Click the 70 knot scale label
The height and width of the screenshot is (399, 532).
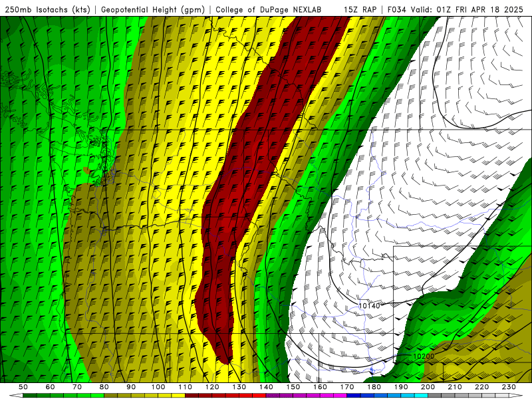click(77, 387)
